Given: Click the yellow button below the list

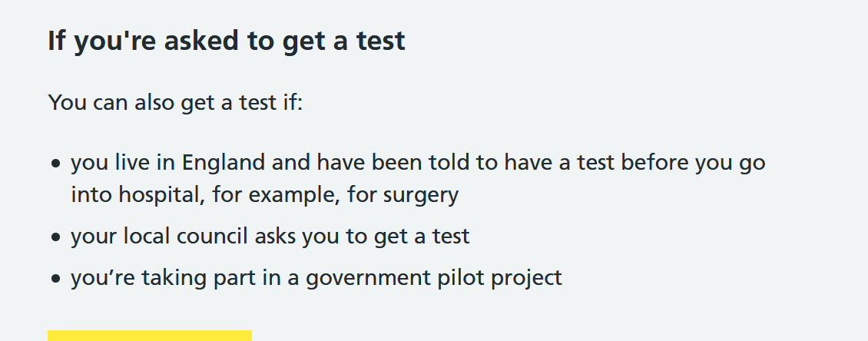Looking at the screenshot, I should [x=150, y=336].
